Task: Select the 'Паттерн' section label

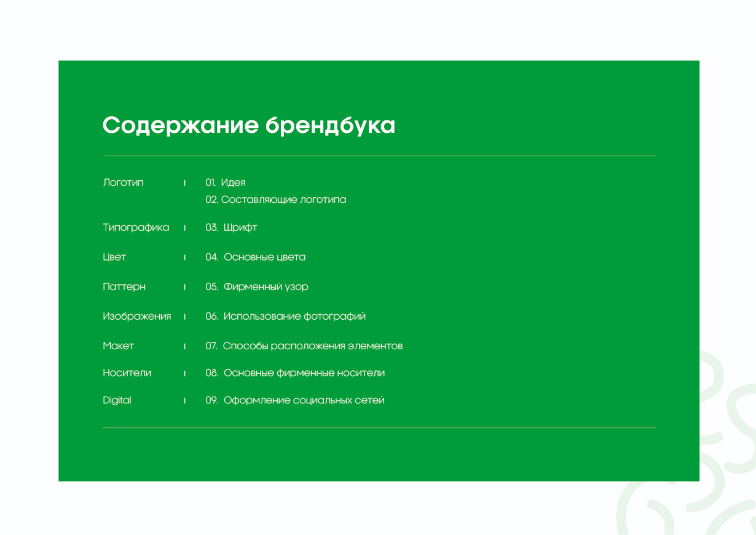Action: pyautogui.click(x=124, y=287)
